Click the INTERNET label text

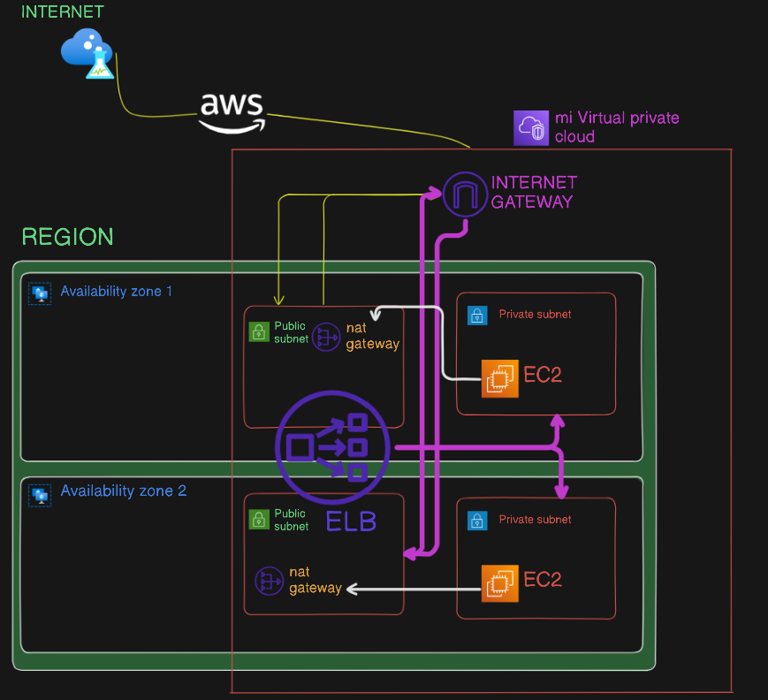pos(63,11)
